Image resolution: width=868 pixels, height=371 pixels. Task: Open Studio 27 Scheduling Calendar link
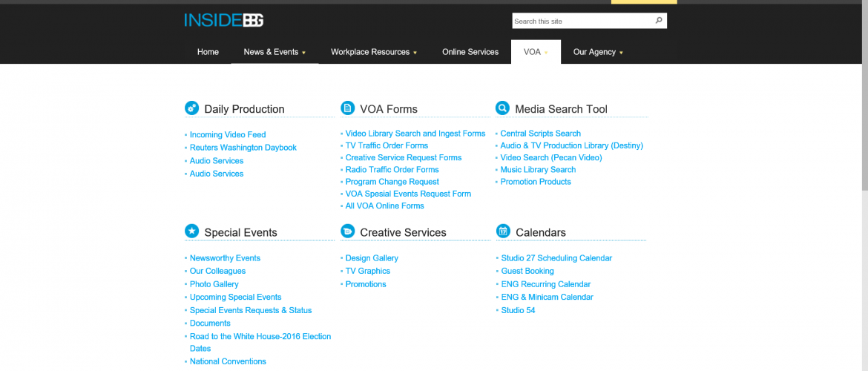pyautogui.click(x=556, y=258)
